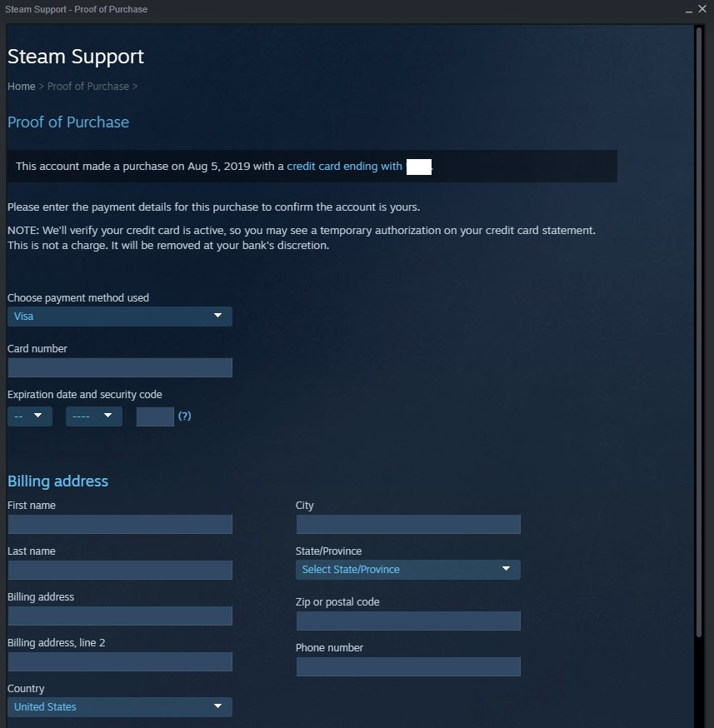Click the Phone number field
The height and width of the screenshot is (728, 714).
[x=408, y=666]
